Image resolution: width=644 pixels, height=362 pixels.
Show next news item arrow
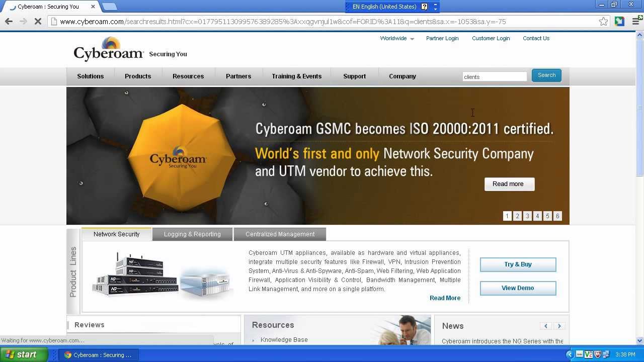[x=559, y=326]
